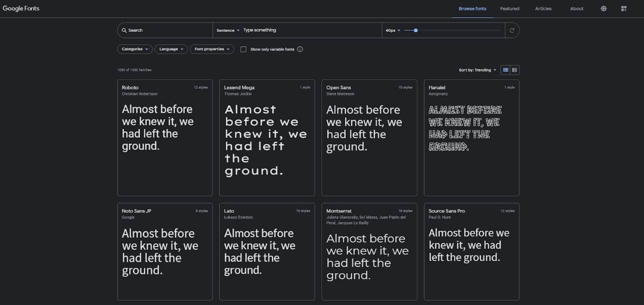Open Sort by Trending dropdown
The image size is (644, 305).
(x=477, y=70)
